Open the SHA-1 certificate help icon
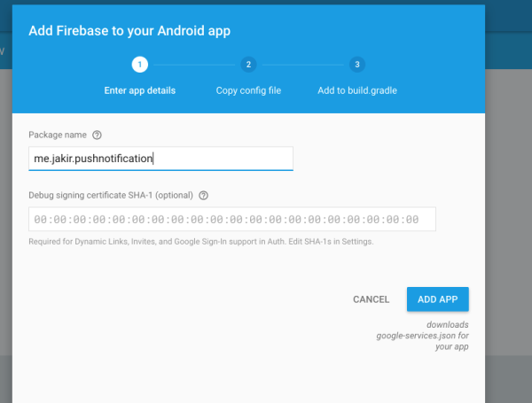This screenshot has width=532, height=403. [203, 195]
